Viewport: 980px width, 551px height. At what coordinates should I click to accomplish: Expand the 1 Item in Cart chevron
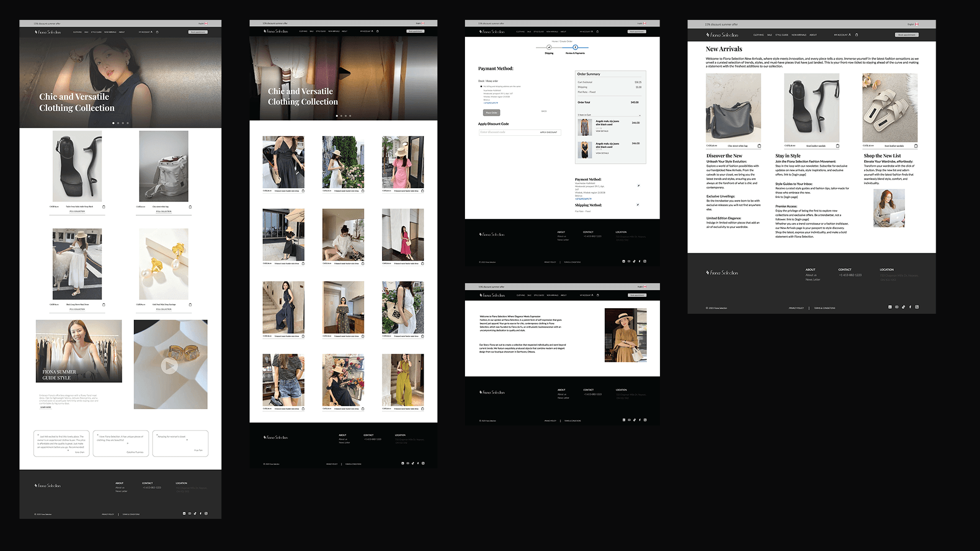pos(640,115)
